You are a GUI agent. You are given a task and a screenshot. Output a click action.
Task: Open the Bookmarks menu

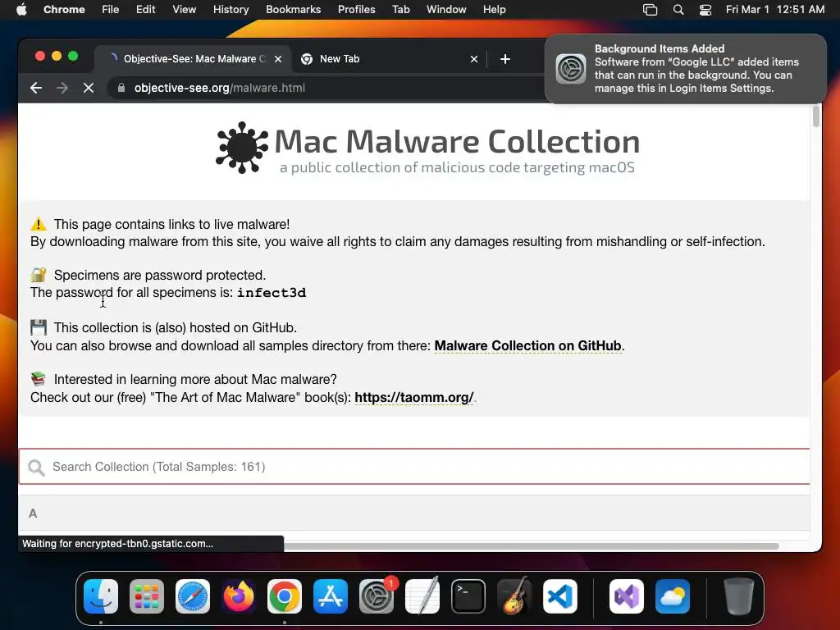click(x=293, y=9)
